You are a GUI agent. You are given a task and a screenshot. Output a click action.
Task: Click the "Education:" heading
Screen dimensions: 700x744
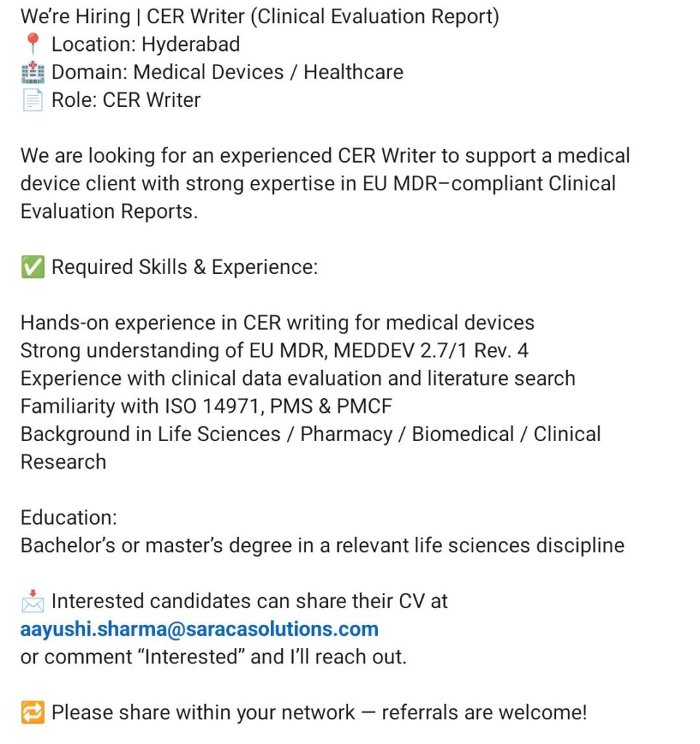[x=69, y=518]
